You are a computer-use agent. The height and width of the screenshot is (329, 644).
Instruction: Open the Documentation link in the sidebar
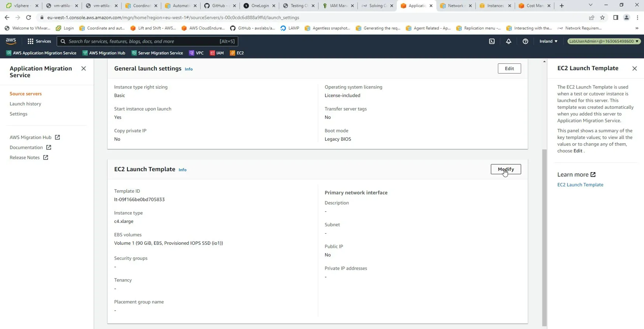26,147
